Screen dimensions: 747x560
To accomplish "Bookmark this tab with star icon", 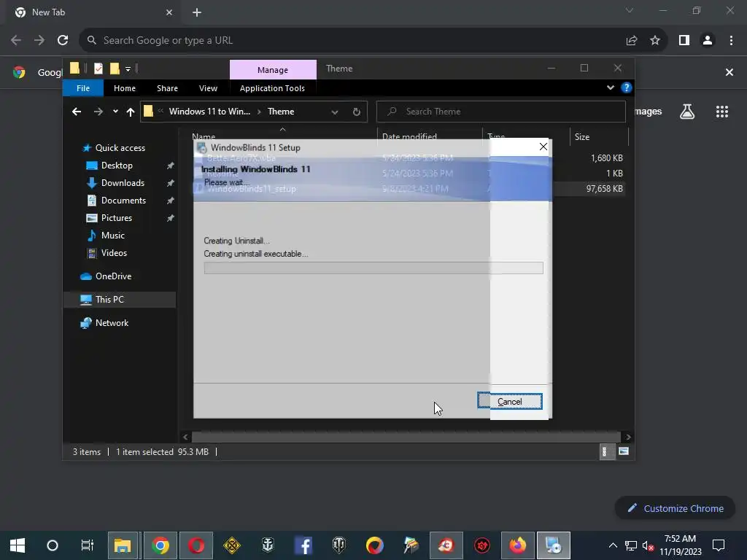I will point(655,41).
